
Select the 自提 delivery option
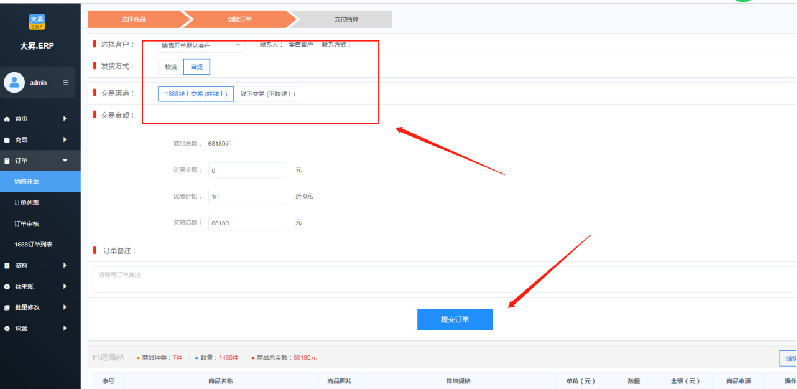(197, 67)
